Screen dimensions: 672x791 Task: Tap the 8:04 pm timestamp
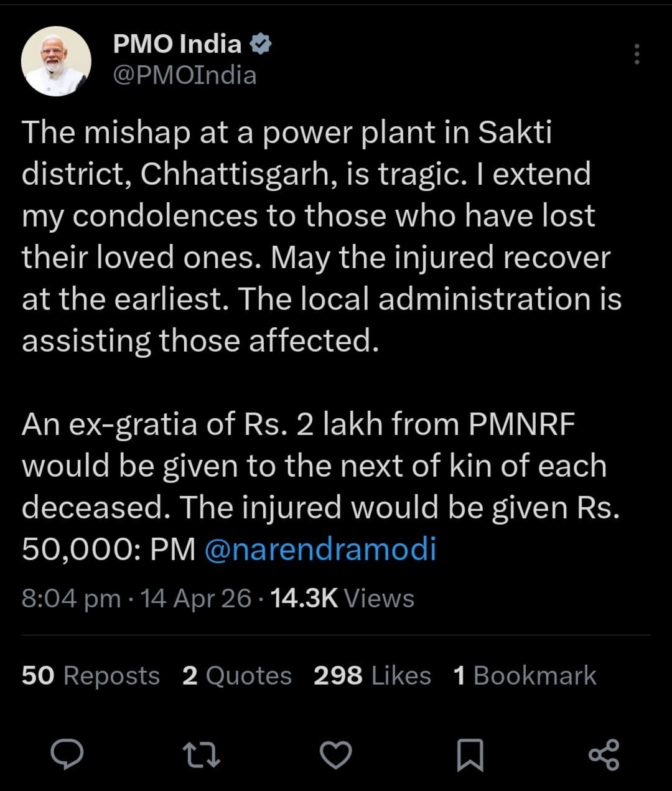pos(71,599)
